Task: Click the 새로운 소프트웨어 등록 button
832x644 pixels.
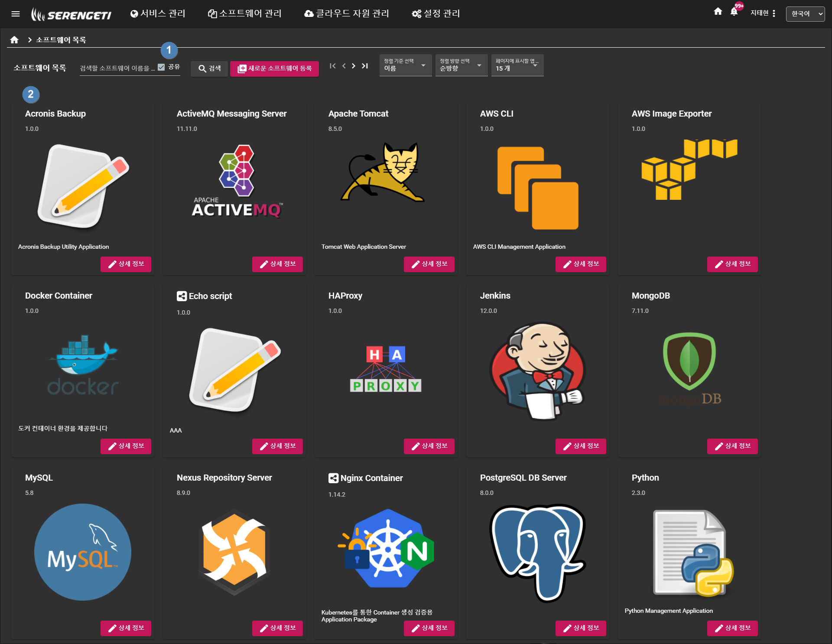Action: point(275,68)
